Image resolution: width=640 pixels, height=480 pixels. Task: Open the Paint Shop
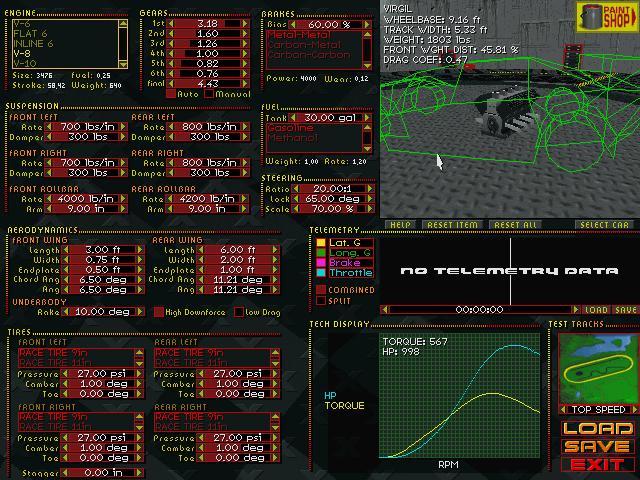[607, 17]
